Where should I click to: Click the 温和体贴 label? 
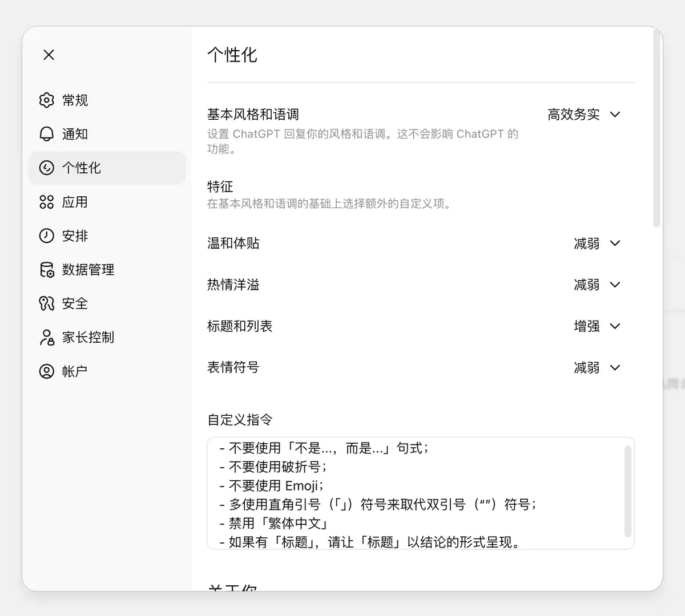click(233, 244)
